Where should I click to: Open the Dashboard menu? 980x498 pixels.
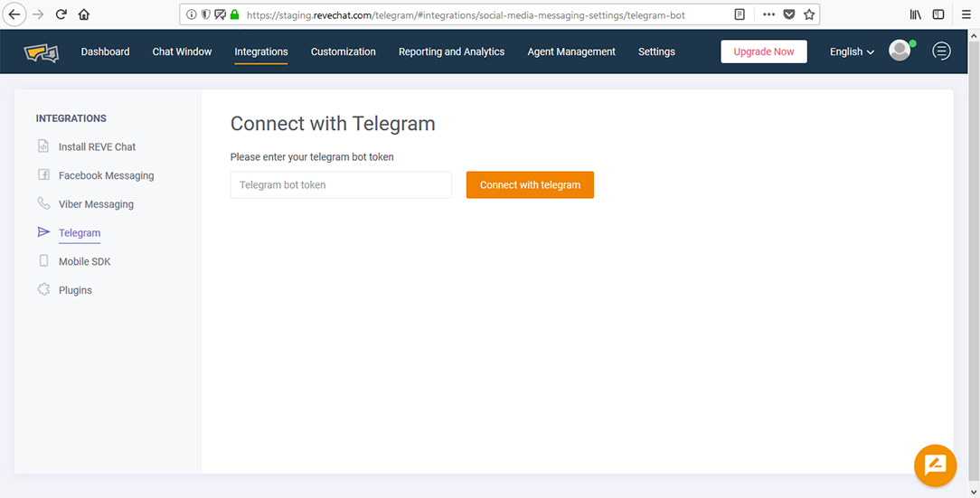point(105,52)
